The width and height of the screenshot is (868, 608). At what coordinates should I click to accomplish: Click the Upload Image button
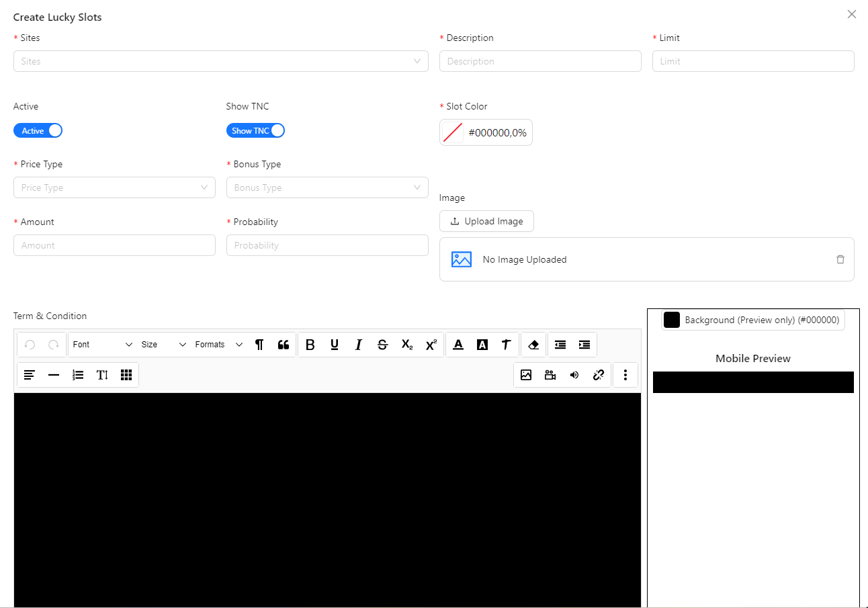click(486, 220)
